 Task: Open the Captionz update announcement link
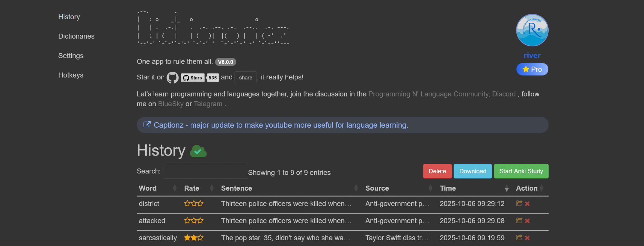[x=280, y=125]
